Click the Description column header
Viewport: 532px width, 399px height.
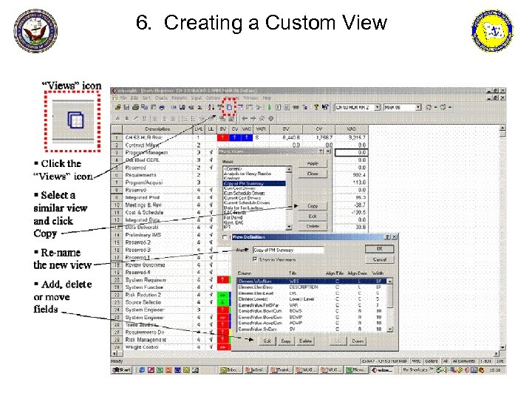(157, 129)
